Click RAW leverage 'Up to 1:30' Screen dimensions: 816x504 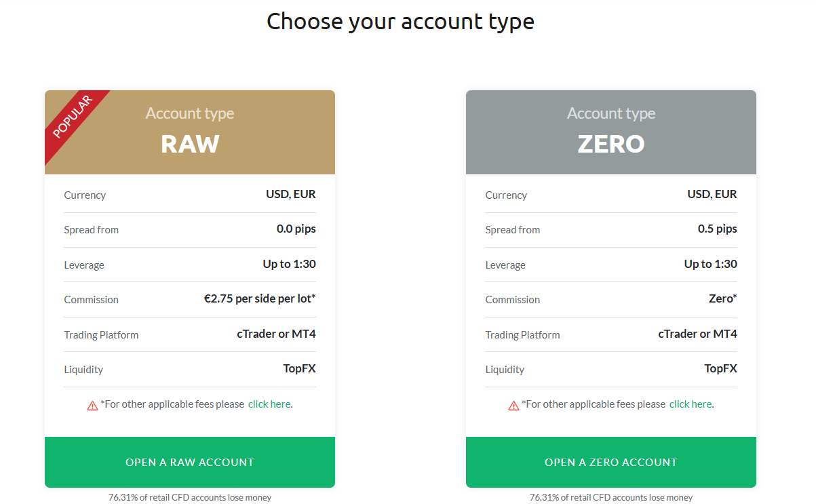click(x=290, y=264)
